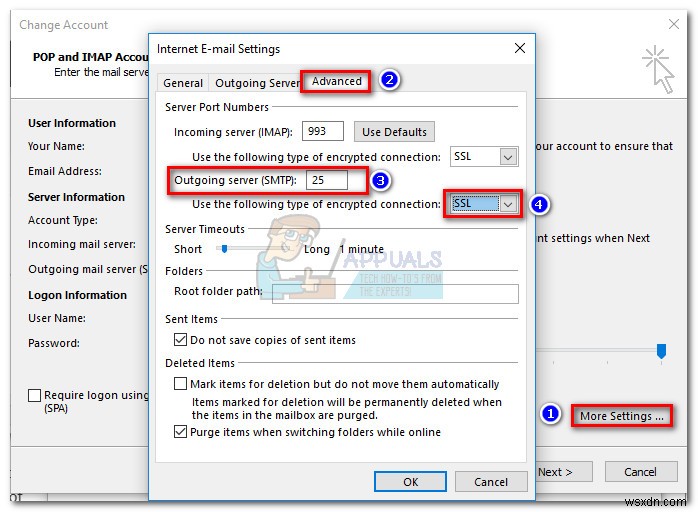Click the Email Address label
Image resolution: width=698 pixels, height=512 pixels.
pyautogui.click(x=65, y=171)
